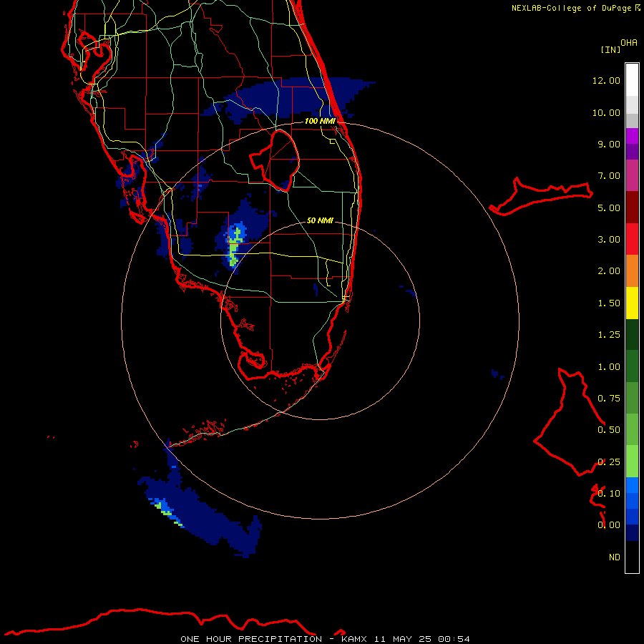Click the green precipitation cell over southwest Florida
This screenshot has height=644, width=644.
click(x=234, y=248)
